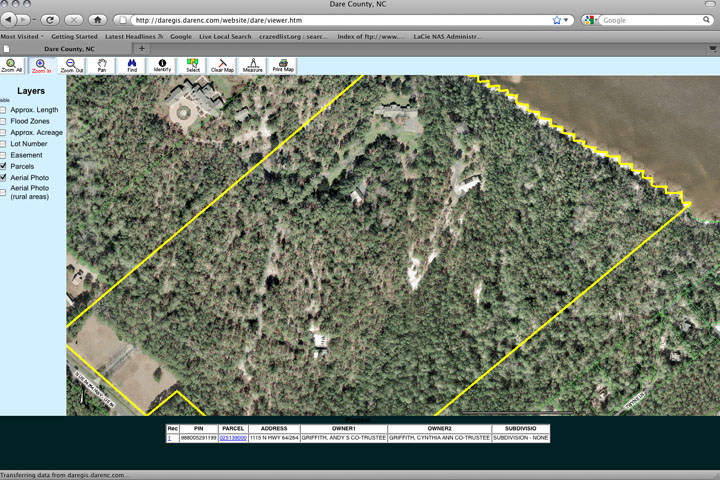Open parcel number link in results table
The height and width of the screenshot is (480, 720).
click(x=233, y=438)
